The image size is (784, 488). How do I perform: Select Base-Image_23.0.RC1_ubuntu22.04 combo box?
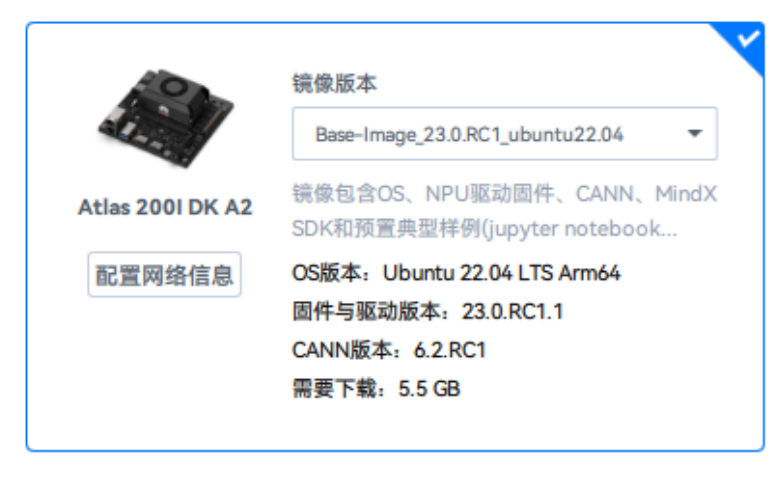tap(505, 134)
